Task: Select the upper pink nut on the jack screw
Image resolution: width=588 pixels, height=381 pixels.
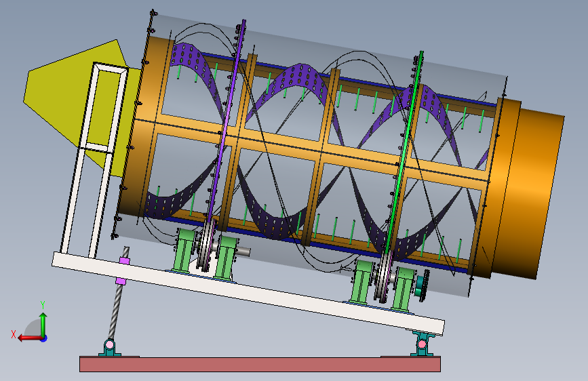Action: (x=125, y=260)
